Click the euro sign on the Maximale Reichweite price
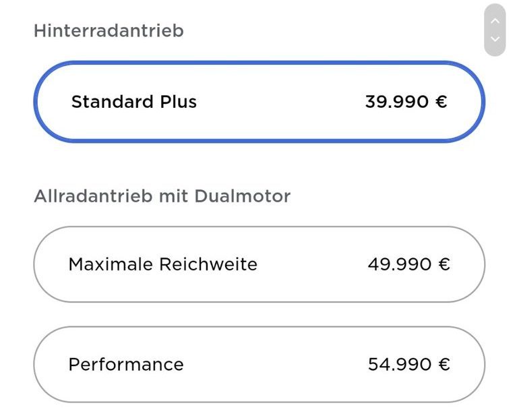 [x=444, y=264]
